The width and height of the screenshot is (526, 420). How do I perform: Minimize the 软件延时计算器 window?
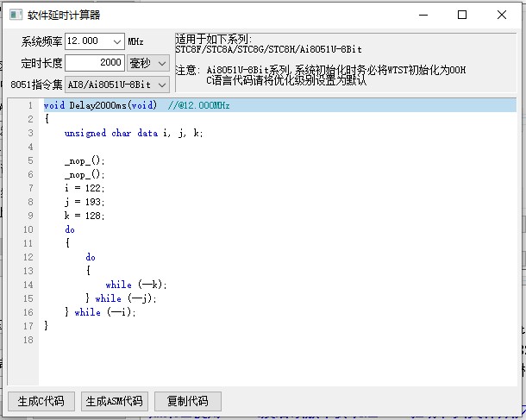click(423, 15)
